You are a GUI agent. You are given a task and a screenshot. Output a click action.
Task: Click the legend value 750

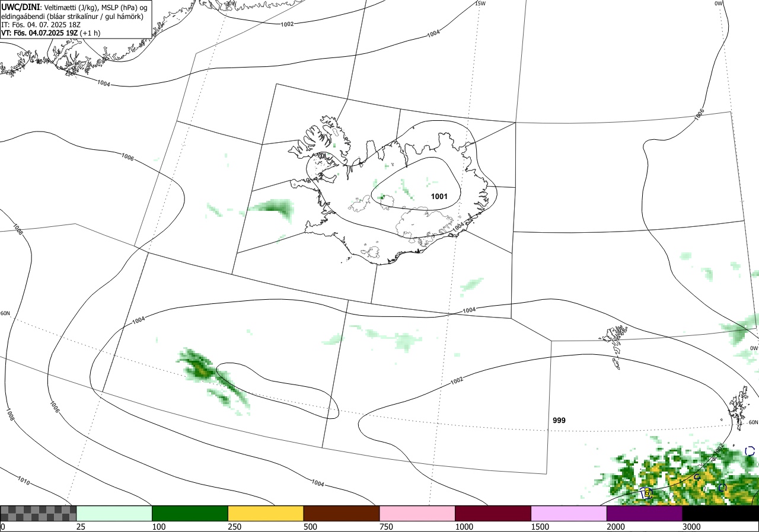386,527
